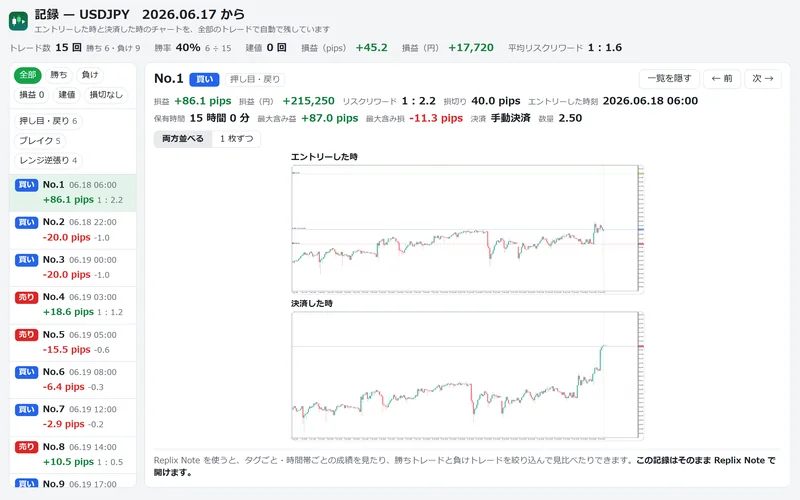The width and height of the screenshot is (800, 500).
Task: Click entry time 2026.06.18 06:00
Action: tap(650, 101)
